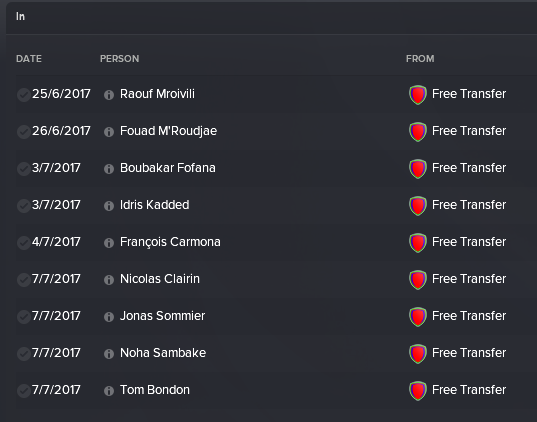The width and height of the screenshot is (537, 422).
Task: Open club badge in Tom Bondon row
Action: click(418, 391)
